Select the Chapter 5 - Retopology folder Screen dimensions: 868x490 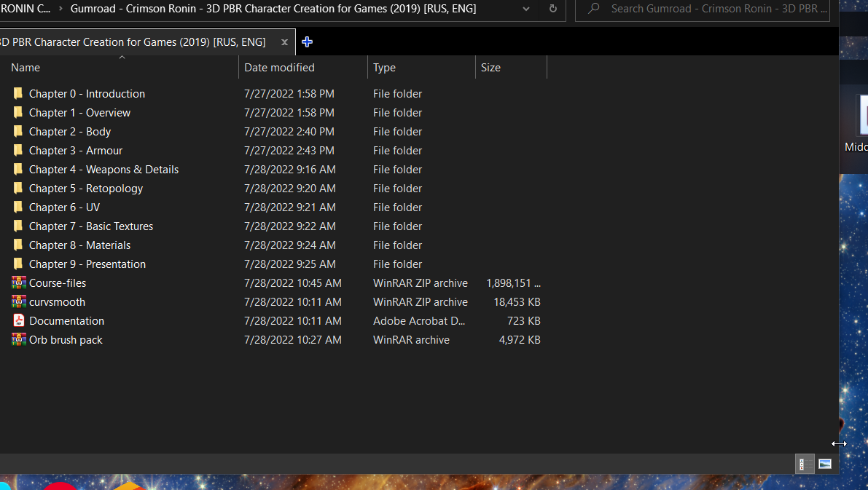86,188
